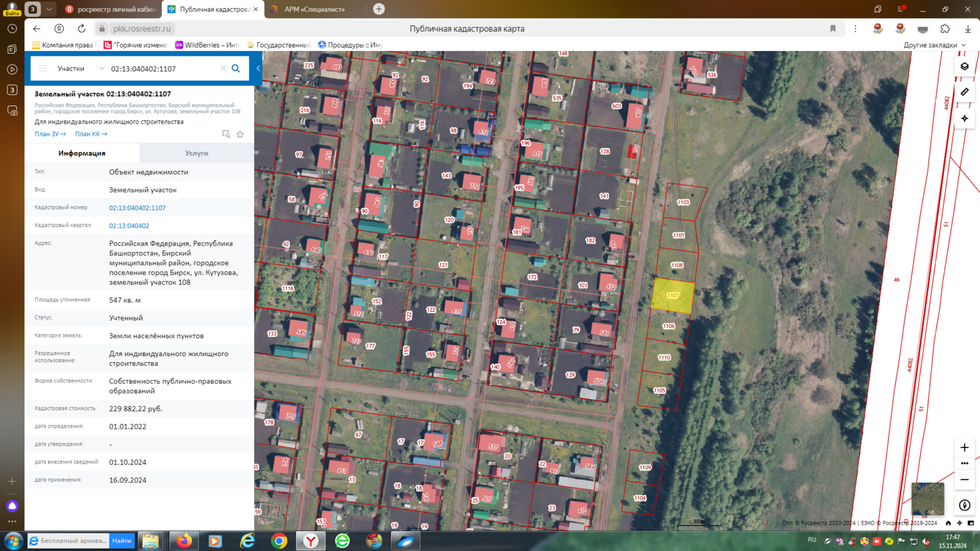Open Google Chrome from the taskbar
Viewport: 980px width, 551px height.
pos(279,541)
